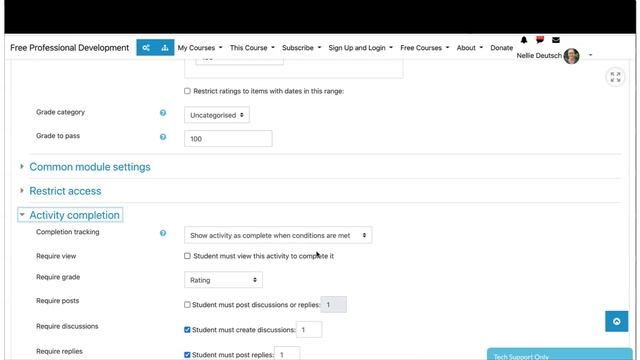Open the Tech Support Only chat tab
This screenshot has height=360, width=640.
(x=560, y=354)
